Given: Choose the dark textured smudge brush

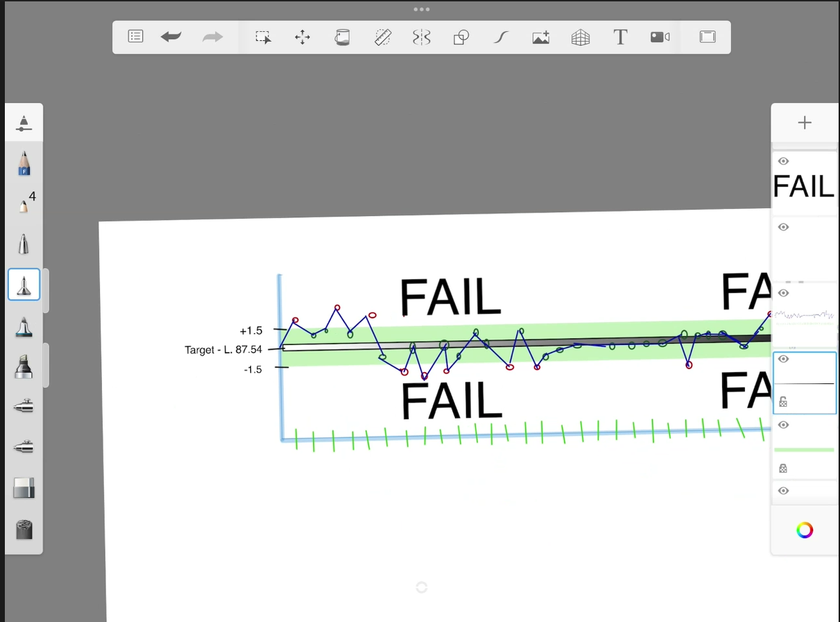Looking at the screenshot, I should pos(24,530).
